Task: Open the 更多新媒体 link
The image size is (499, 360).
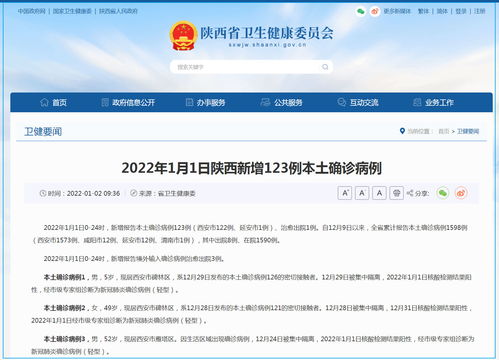Action: (x=397, y=11)
